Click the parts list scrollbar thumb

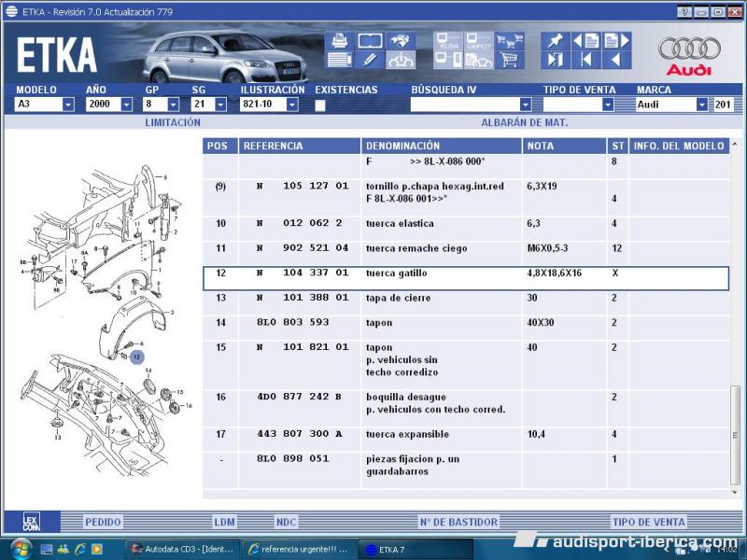pyautogui.click(x=736, y=434)
